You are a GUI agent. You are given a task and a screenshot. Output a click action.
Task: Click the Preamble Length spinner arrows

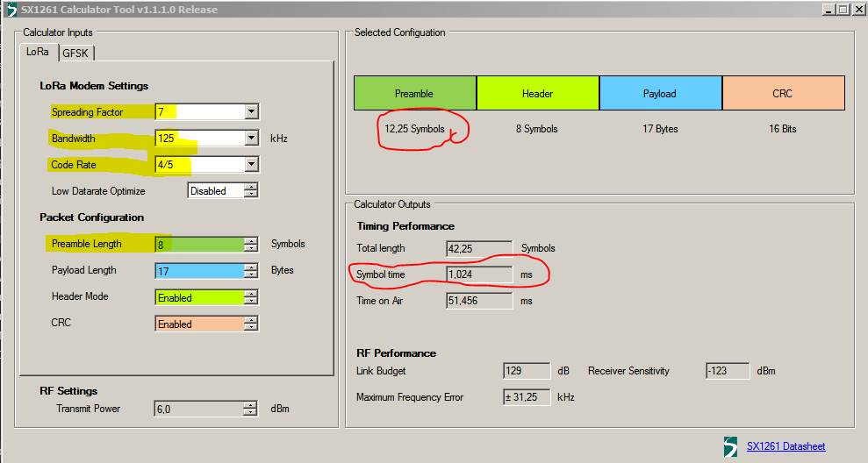pos(251,244)
